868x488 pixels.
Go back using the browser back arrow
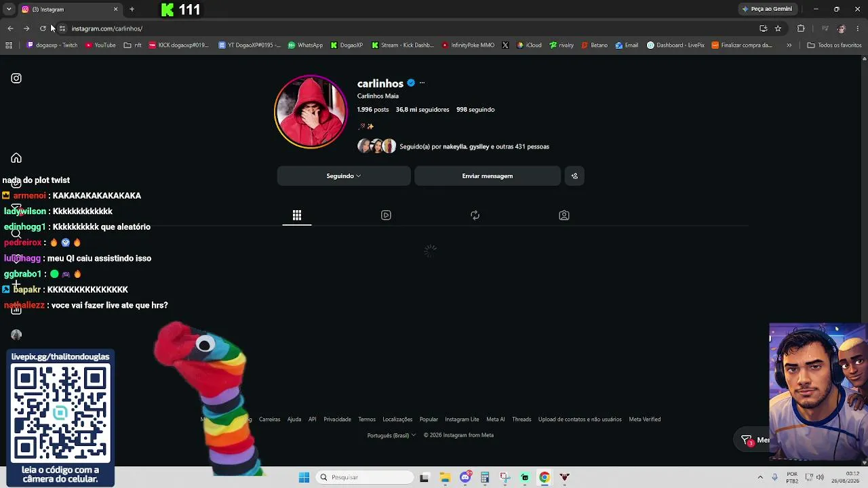click(x=10, y=28)
